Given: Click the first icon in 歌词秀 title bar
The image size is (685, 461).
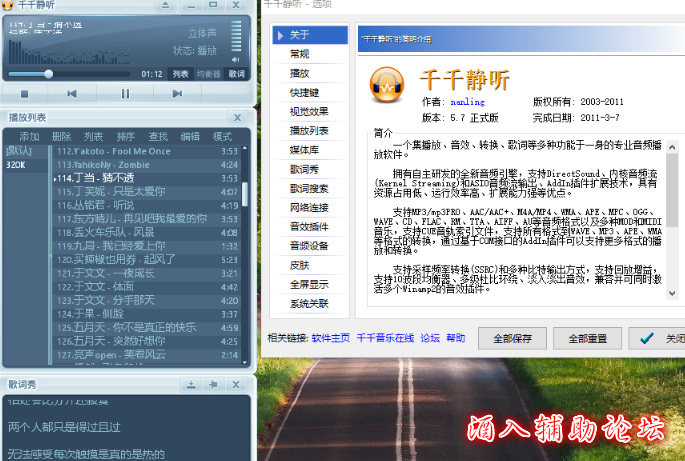Looking at the screenshot, I should pos(190,384).
